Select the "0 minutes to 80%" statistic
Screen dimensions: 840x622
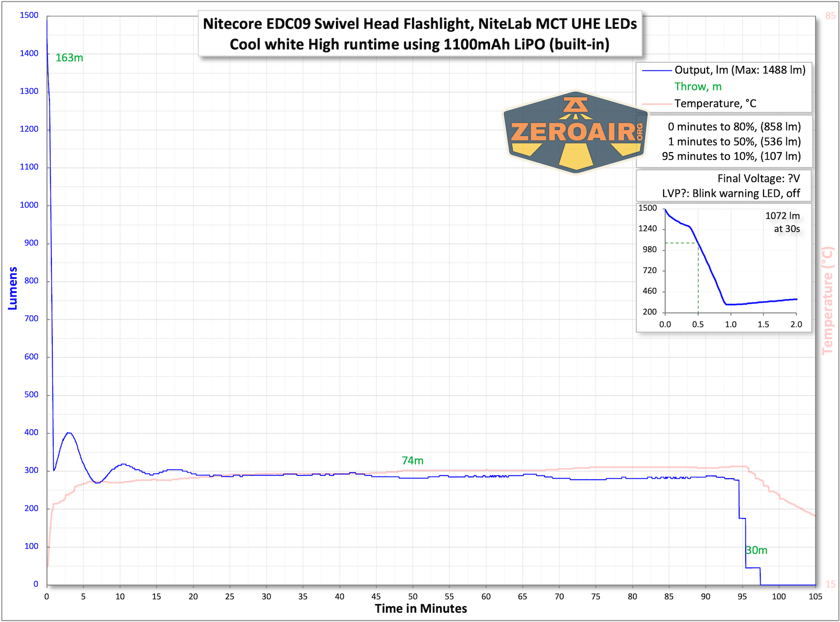click(734, 126)
